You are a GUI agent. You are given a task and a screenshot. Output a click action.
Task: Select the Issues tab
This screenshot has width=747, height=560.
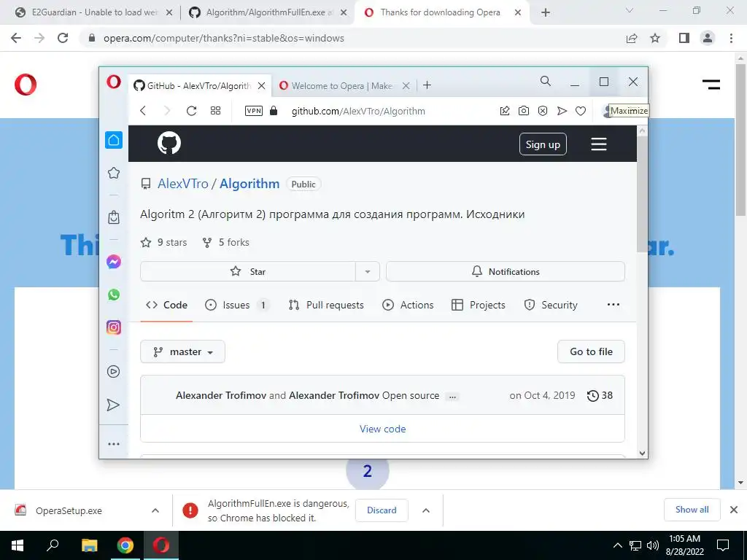(237, 305)
